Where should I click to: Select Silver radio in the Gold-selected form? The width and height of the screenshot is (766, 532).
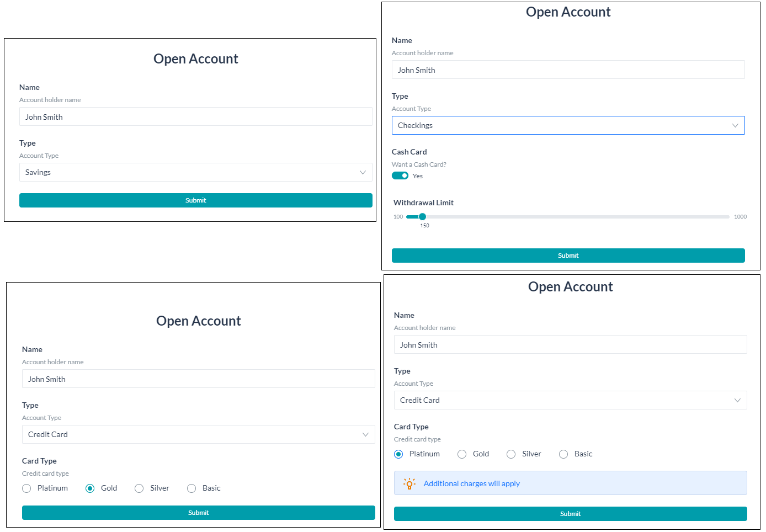pos(139,488)
